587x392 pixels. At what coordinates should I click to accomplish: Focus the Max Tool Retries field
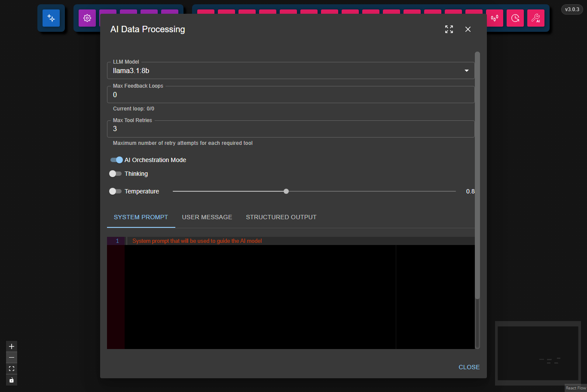(291, 129)
